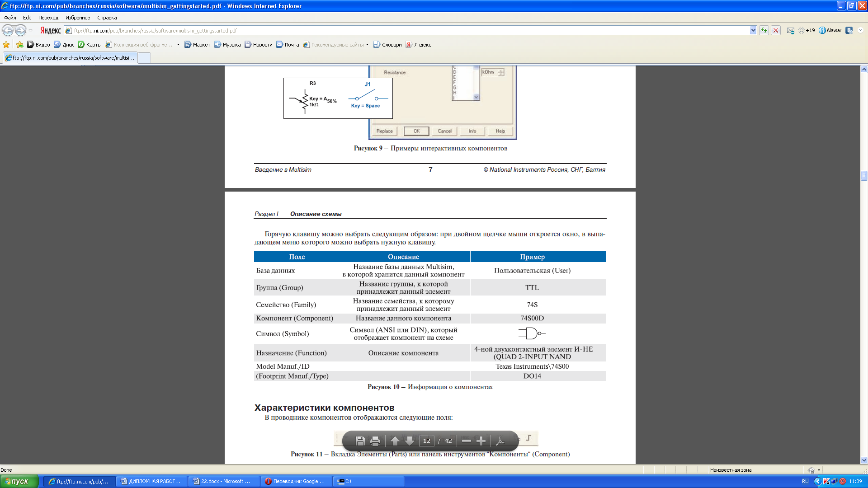
Task: Open Музыка bookmark in favorites bar
Action: click(227, 44)
